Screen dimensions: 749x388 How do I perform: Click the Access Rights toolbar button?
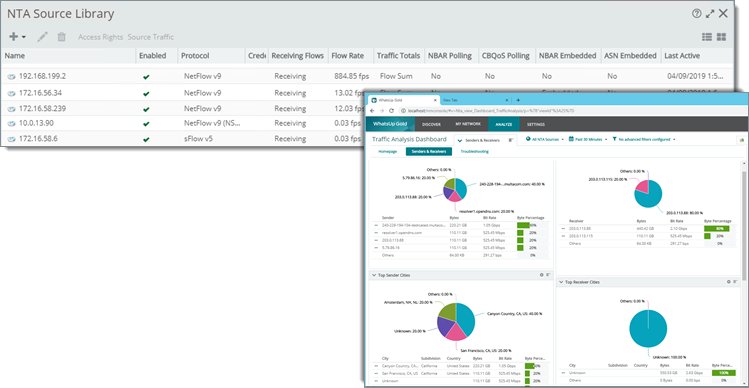coord(100,37)
